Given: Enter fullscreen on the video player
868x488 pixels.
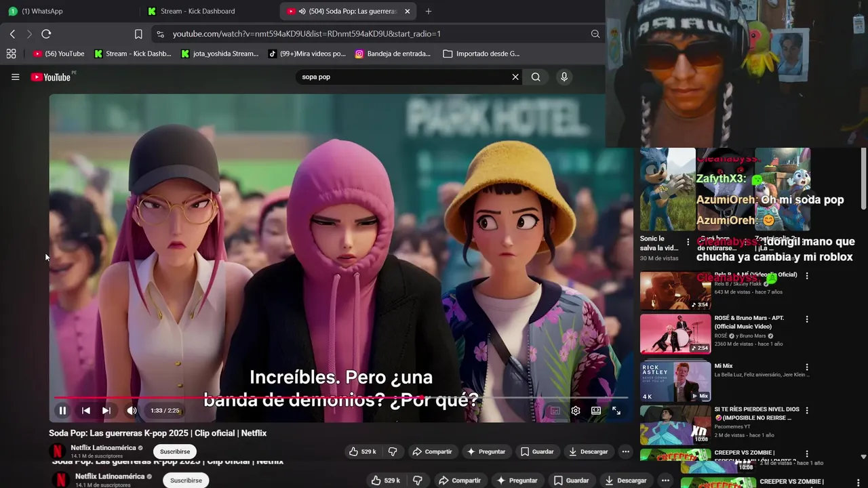Looking at the screenshot, I should (x=616, y=410).
